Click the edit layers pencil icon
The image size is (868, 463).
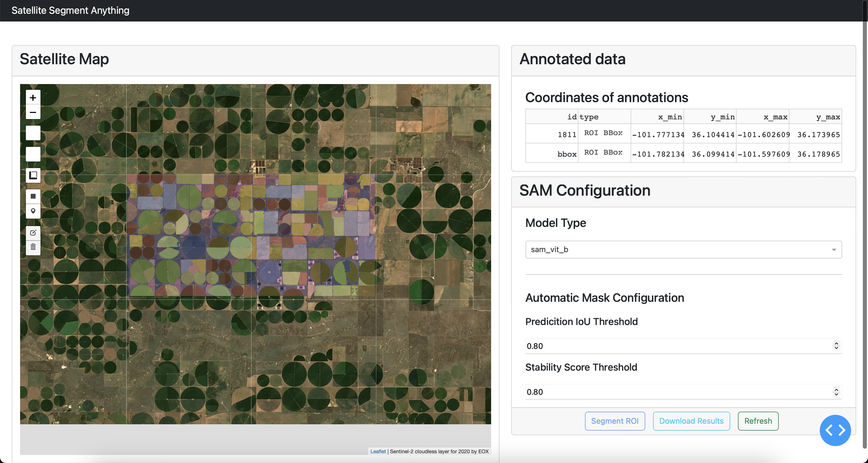pyautogui.click(x=33, y=233)
